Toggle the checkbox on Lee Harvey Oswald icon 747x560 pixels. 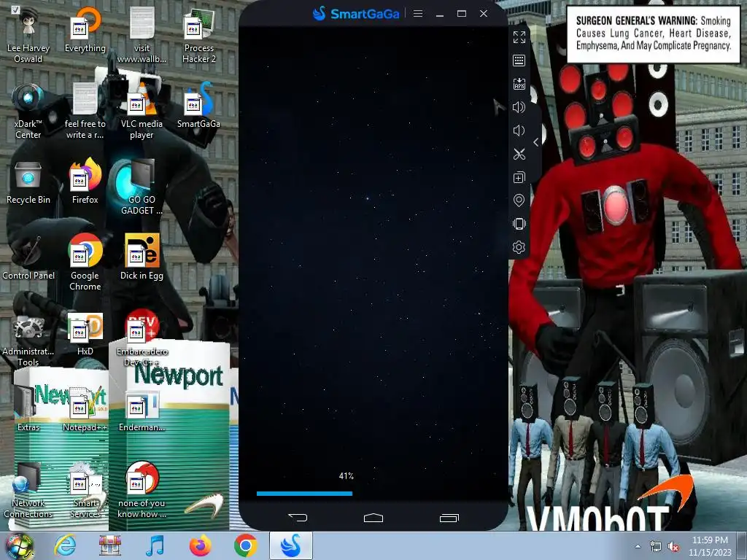(x=15, y=9)
